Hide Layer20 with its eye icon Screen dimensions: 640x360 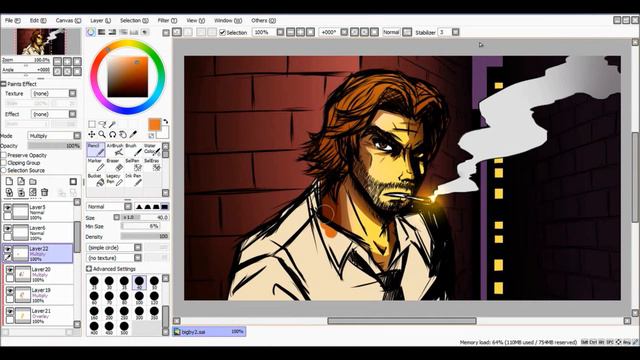(x=10, y=270)
